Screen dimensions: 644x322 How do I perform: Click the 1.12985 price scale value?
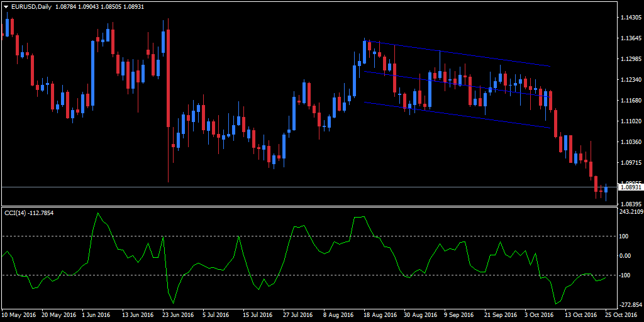631,58
